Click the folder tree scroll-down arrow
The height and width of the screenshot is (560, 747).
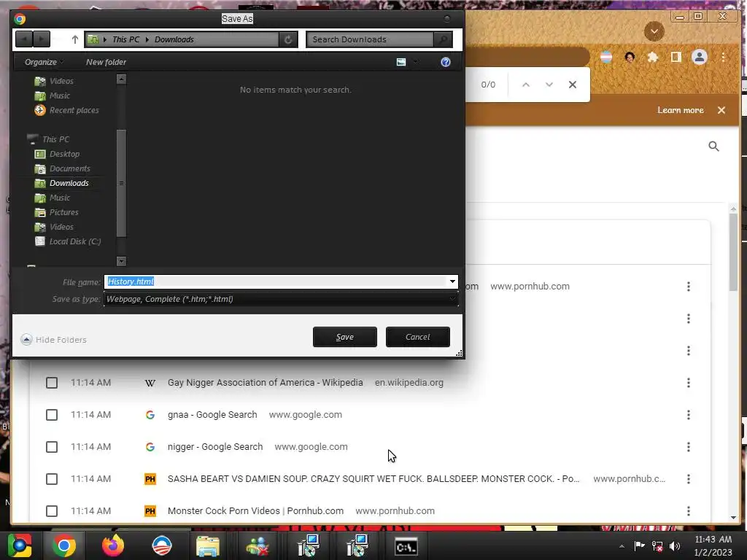(122, 261)
